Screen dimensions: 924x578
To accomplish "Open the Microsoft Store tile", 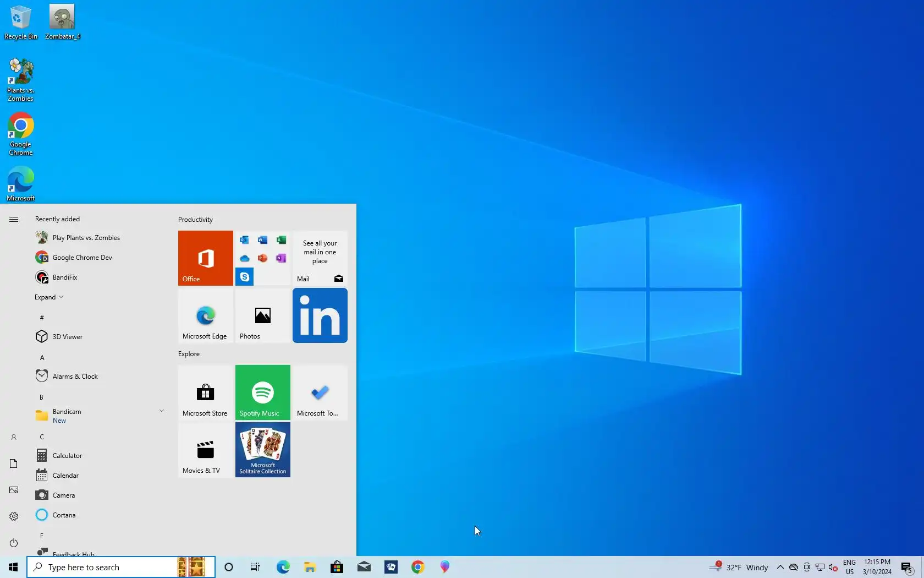I will [x=206, y=392].
